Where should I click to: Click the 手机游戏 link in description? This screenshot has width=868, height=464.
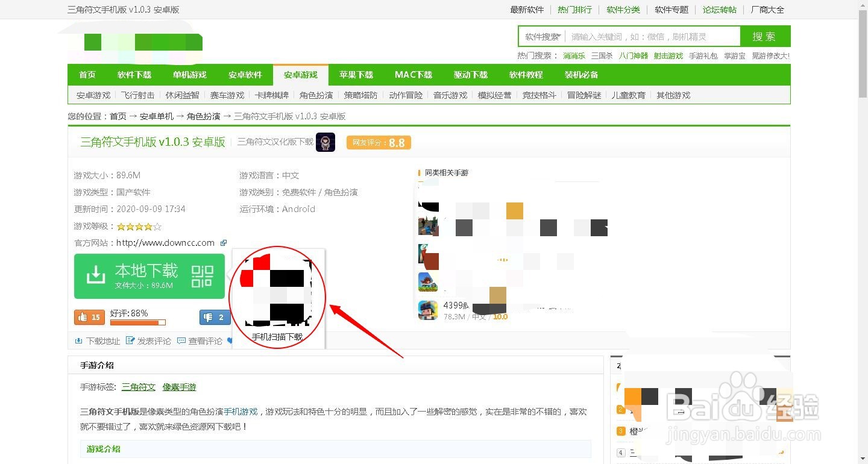(241, 412)
